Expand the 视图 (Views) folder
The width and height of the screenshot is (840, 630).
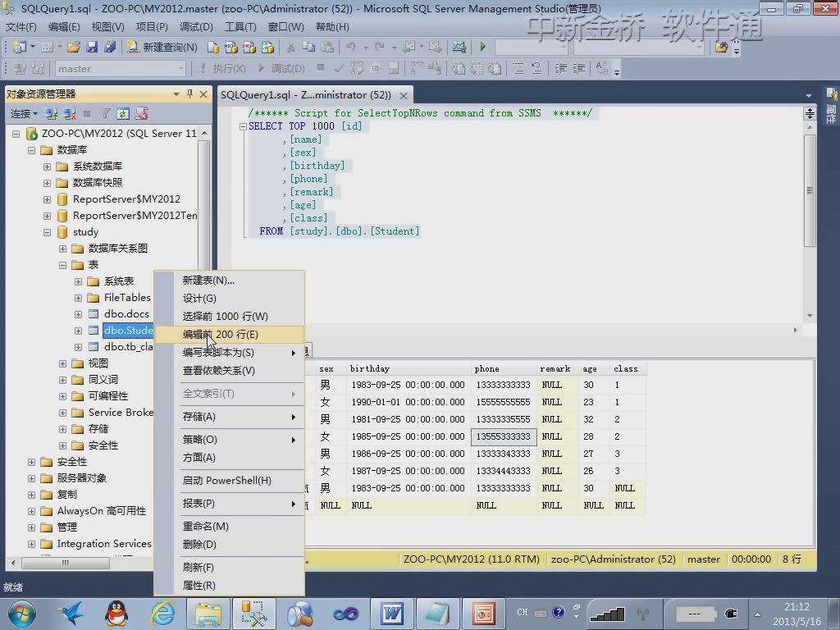click(x=62, y=363)
